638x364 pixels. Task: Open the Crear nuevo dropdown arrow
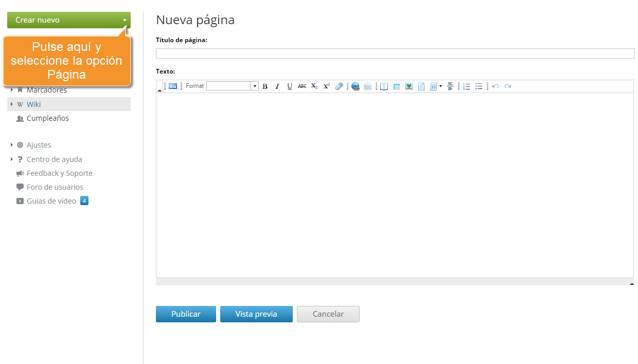point(125,20)
